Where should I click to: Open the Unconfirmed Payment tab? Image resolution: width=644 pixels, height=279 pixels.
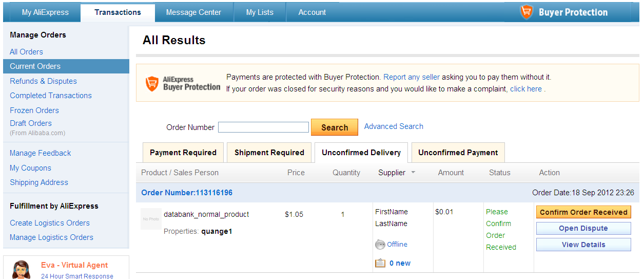tap(458, 153)
